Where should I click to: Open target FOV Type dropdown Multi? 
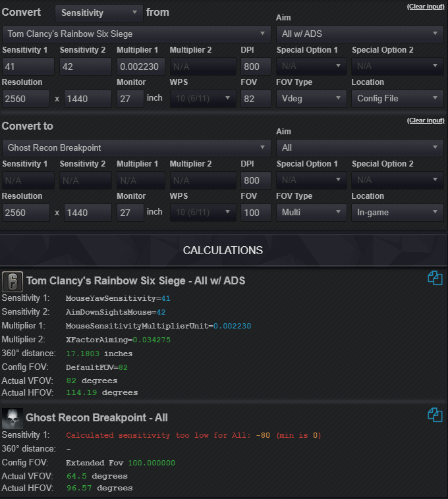click(311, 213)
